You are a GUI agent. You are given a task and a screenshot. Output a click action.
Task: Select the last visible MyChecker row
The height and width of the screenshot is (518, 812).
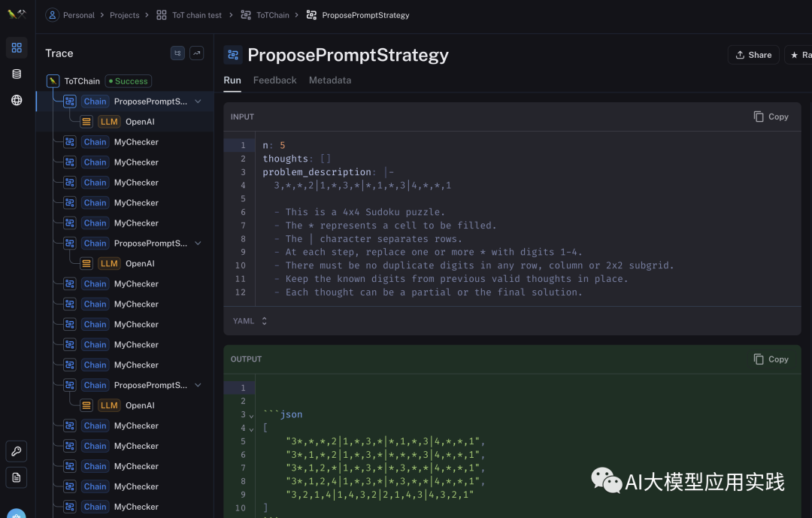(125, 507)
